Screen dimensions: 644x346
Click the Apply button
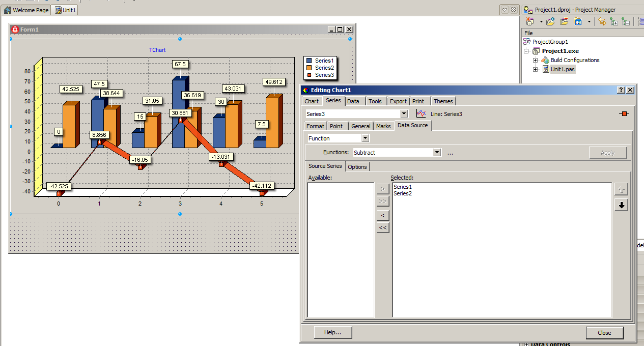point(608,153)
